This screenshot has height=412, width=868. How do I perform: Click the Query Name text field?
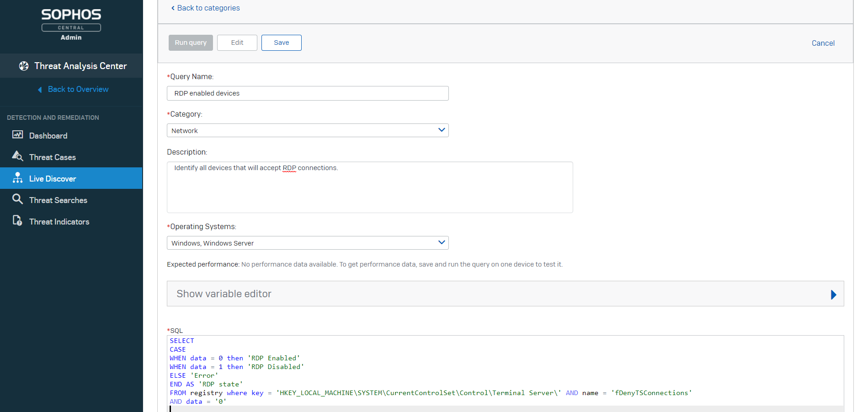pyautogui.click(x=308, y=93)
